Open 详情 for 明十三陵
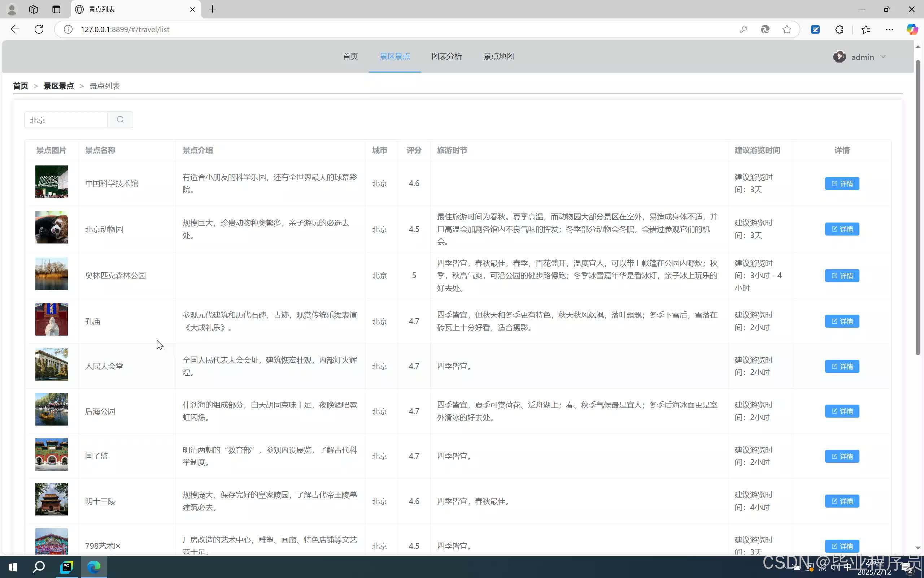The image size is (924, 578). click(842, 501)
